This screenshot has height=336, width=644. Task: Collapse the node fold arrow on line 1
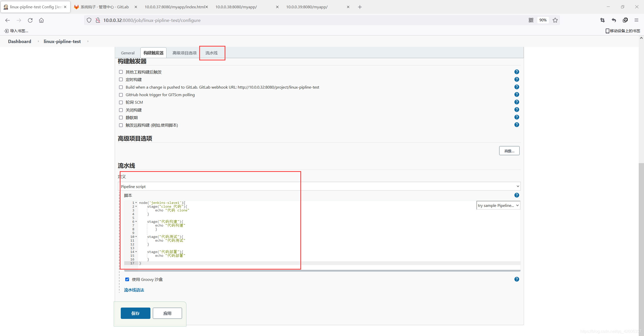[136, 203]
